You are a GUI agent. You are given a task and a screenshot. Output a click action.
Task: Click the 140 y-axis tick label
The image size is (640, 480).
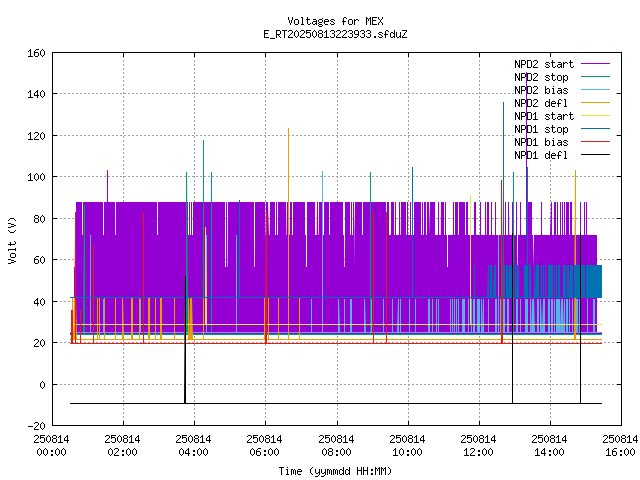click(36, 94)
